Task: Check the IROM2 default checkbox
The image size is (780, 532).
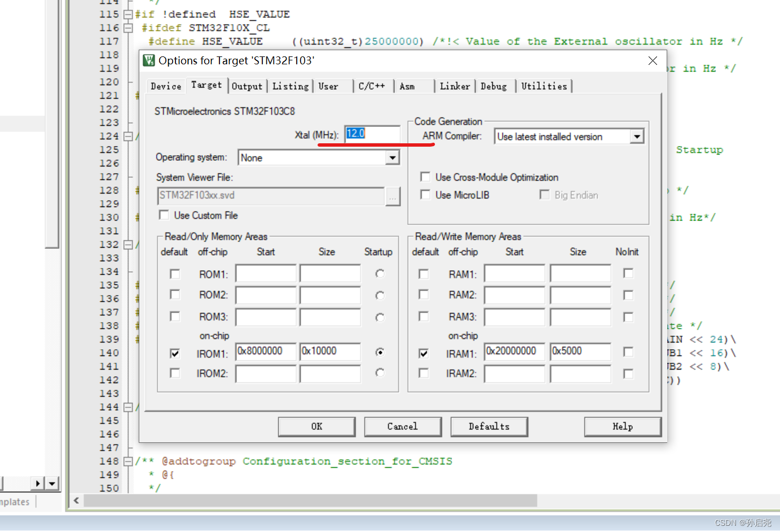Action: [175, 373]
